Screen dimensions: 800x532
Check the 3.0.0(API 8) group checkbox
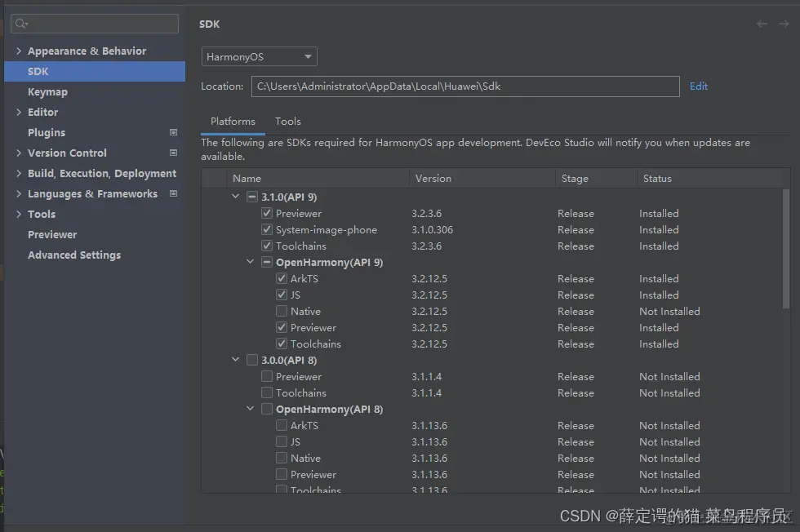click(252, 360)
